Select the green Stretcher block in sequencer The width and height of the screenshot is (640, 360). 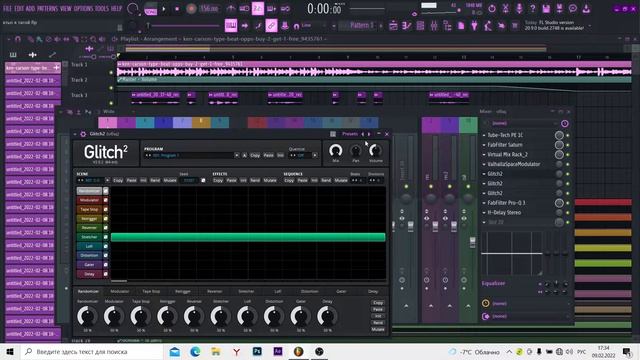click(x=248, y=237)
